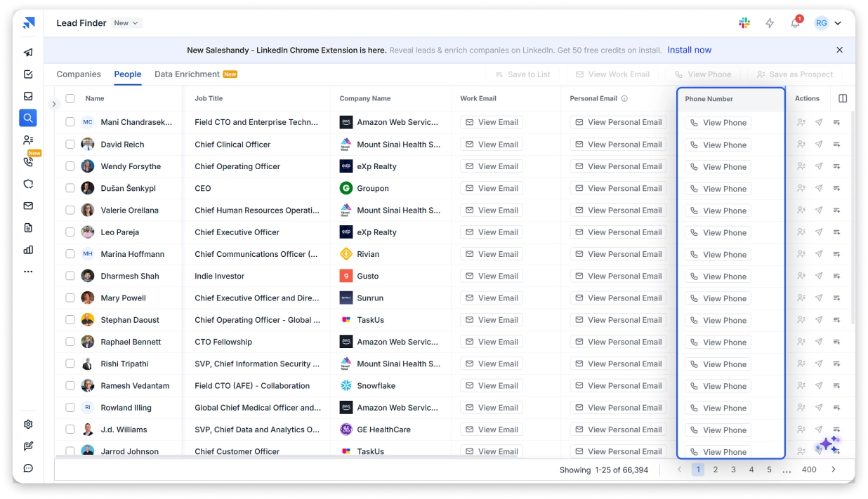Expand the filter panel with the arrow

click(54, 104)
